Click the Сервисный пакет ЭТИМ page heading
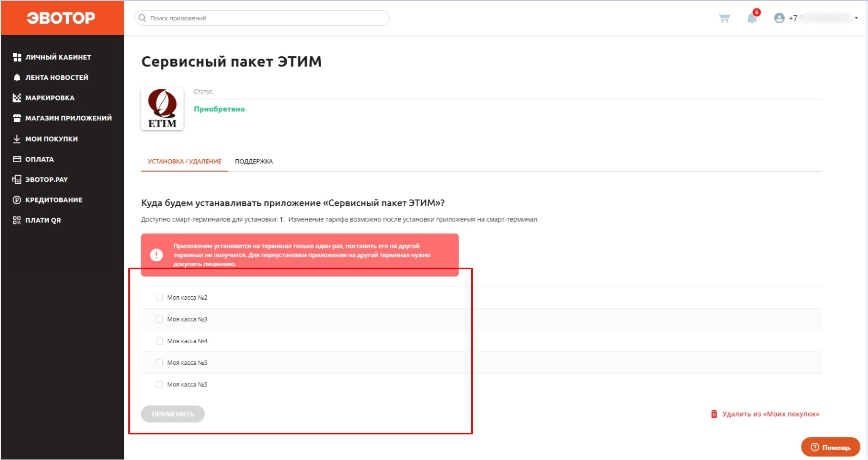Screen dimensions: 868x460 (x=231, y=62)
